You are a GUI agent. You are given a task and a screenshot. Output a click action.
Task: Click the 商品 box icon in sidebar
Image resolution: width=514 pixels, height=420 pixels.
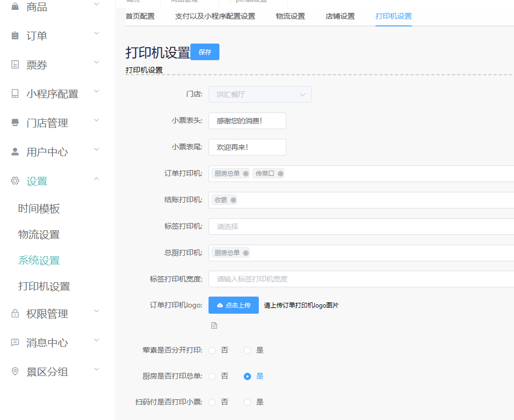15,7
